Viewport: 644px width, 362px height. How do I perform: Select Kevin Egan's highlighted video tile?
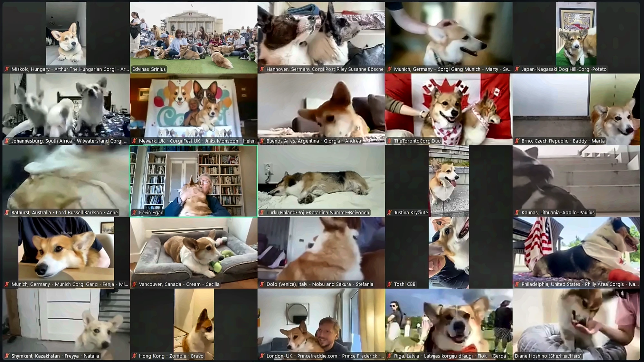coord(194,181)
